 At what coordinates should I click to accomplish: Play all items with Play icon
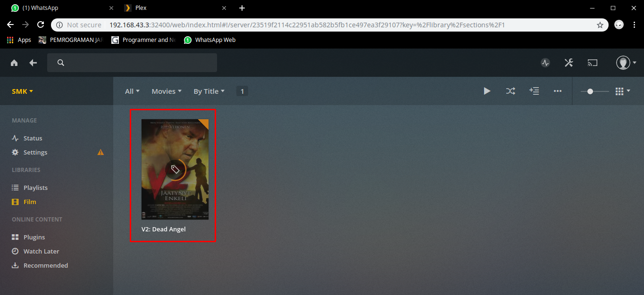coord(487,91)
